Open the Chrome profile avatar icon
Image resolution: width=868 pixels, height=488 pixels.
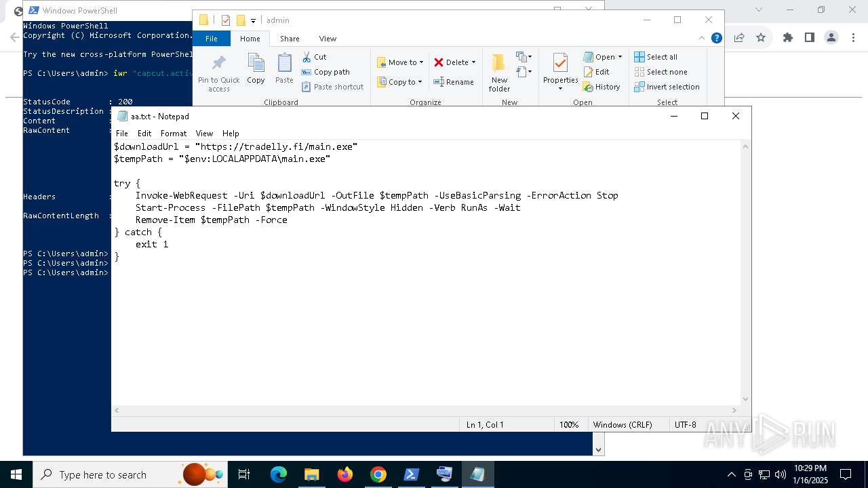831,37
